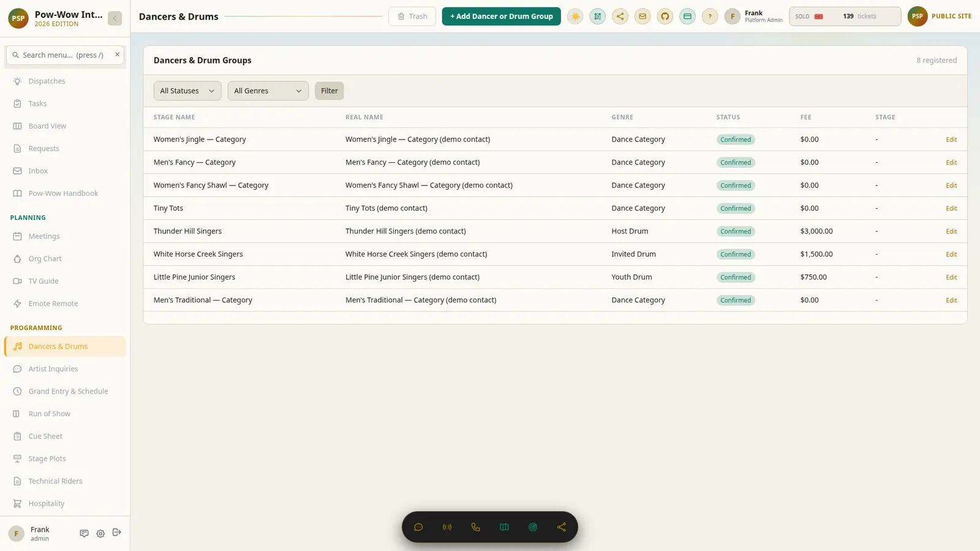The image size is (980, 551).
Task: Edit the Men's Traditional — Category row
Action: coord(951,300)
